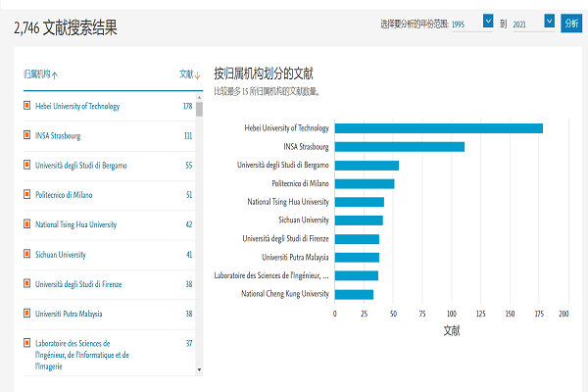The width and height of the screenshot is (588, 392).
Task: Click the list scrollbar up arrow
Action: coord(199,98)
